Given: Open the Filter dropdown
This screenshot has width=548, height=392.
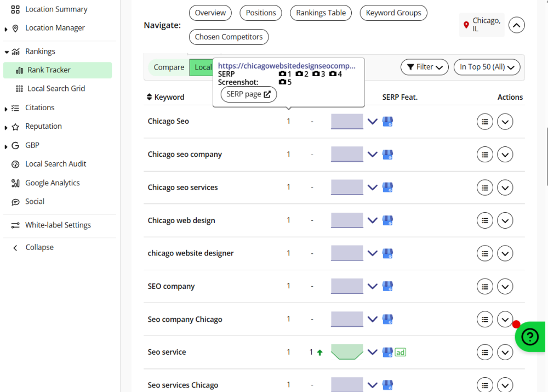Looking at the screenshot, I should (x=424, y=67).
